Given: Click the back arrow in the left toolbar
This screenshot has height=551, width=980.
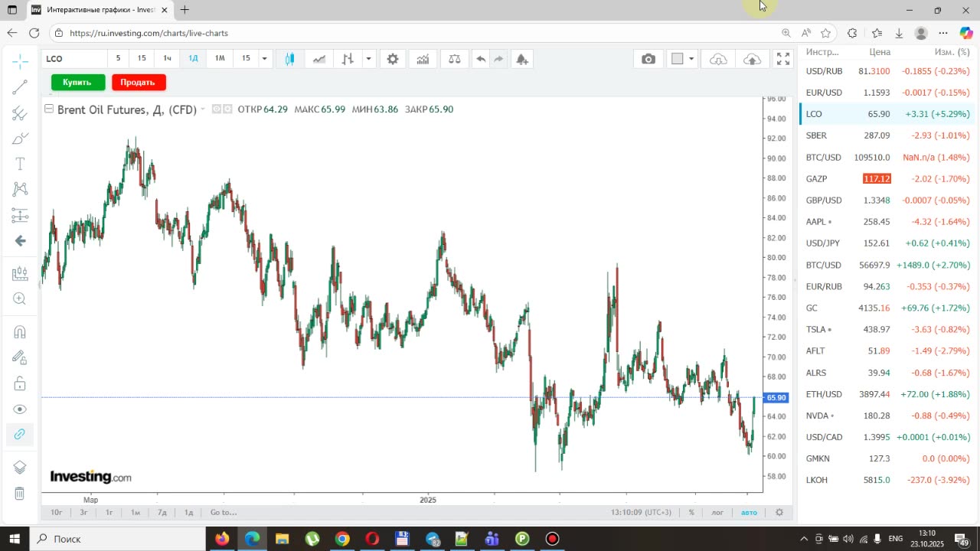Looking at the screenshot, I should 20,241.
